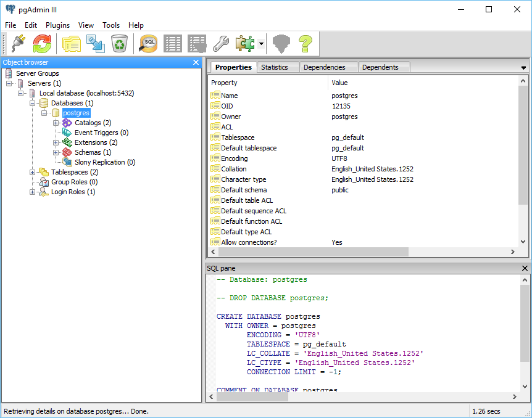Select the Properties tab
Viewport: 532px width, 418px height.
tap(233, 67)
